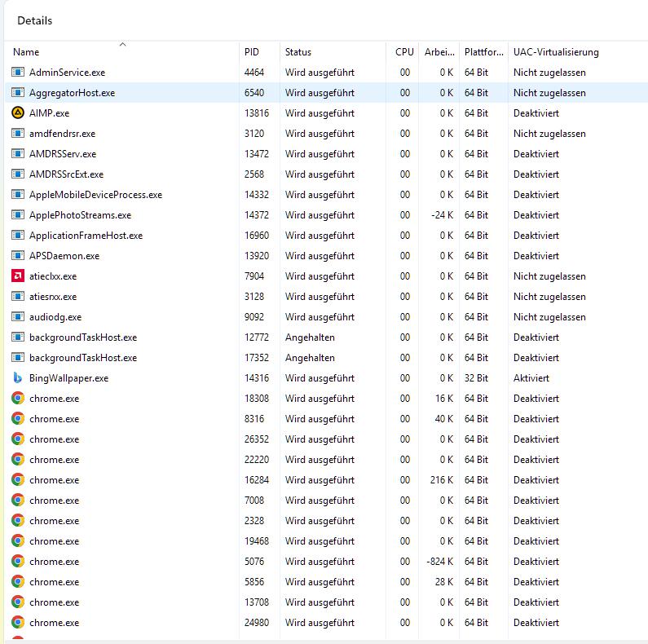Image resolution: width=648 pixels, height=644 pixels.
Task: Click the red AMD icon for atieclxx.exe
Action: [18, 276]
